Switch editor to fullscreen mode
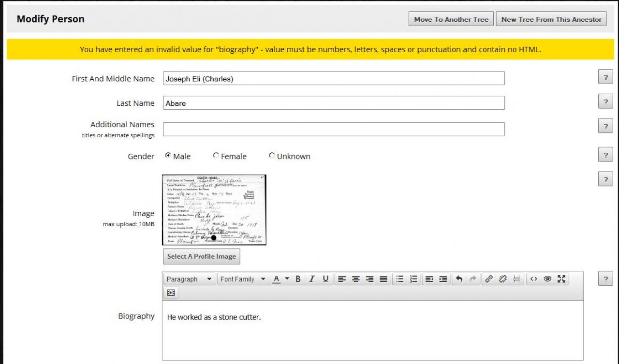Image resolution: width=619 pixels, height=364 pixels. (561, 279)
